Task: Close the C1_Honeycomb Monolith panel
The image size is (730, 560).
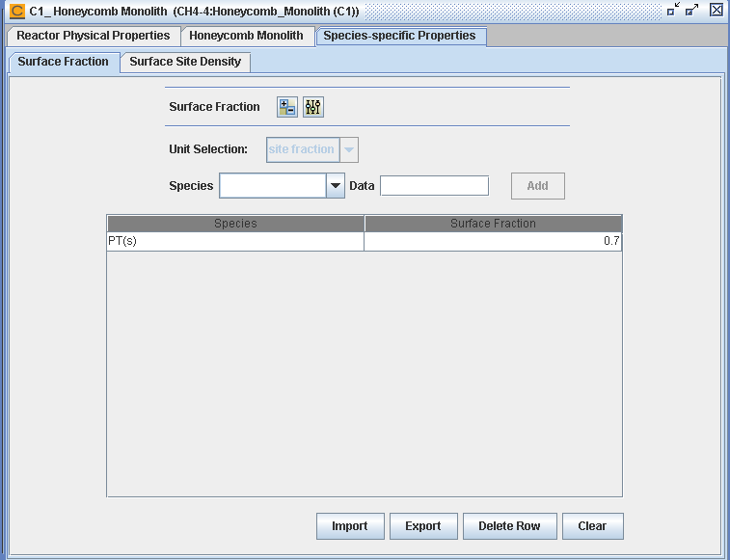Action: pyautogui.click(x=716, y=10)
